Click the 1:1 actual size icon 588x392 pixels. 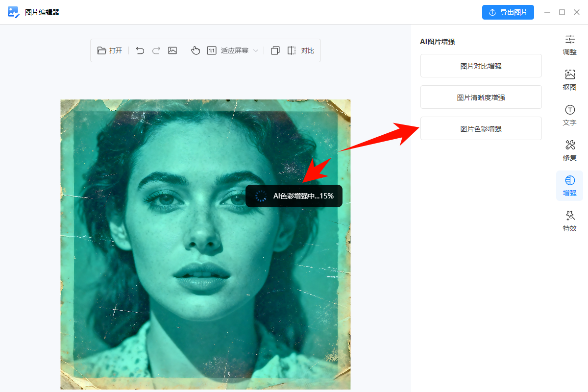212,50
